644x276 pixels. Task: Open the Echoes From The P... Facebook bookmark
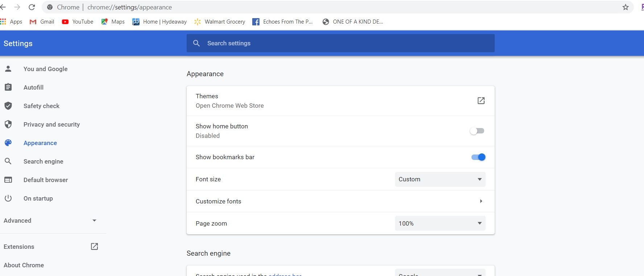click(282, 22)
